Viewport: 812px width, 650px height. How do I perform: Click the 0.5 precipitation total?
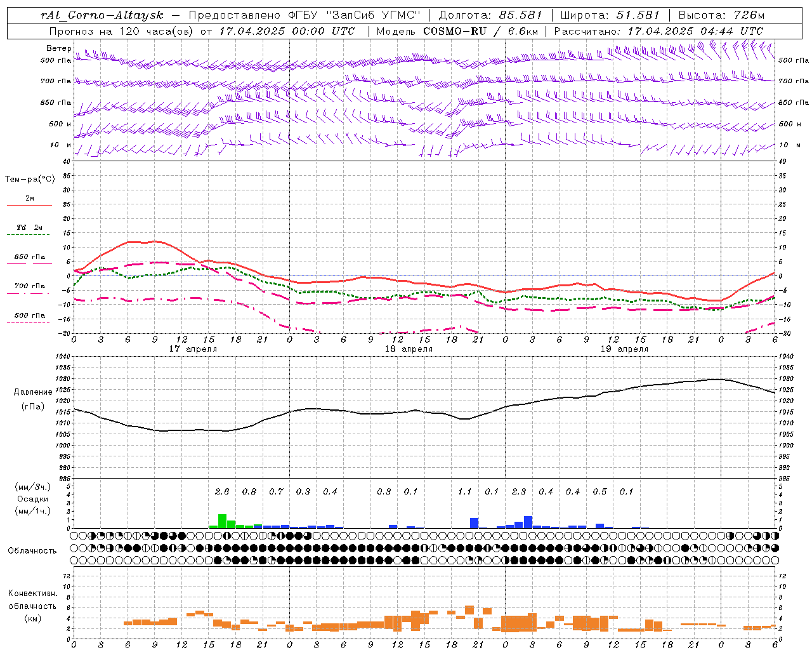pos(599,491)
